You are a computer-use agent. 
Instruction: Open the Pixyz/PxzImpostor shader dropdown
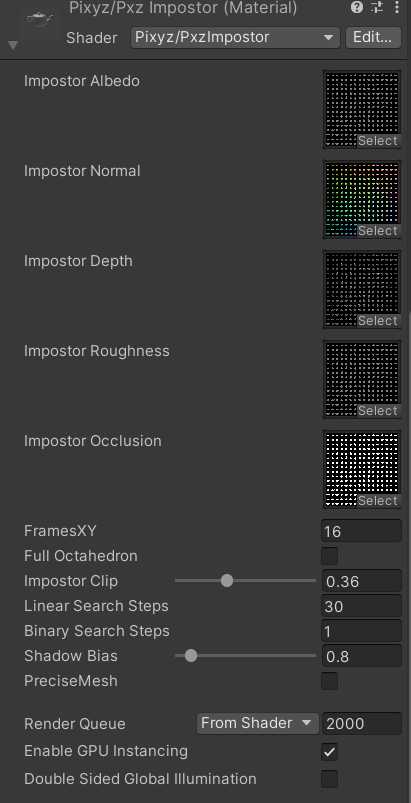235,37
